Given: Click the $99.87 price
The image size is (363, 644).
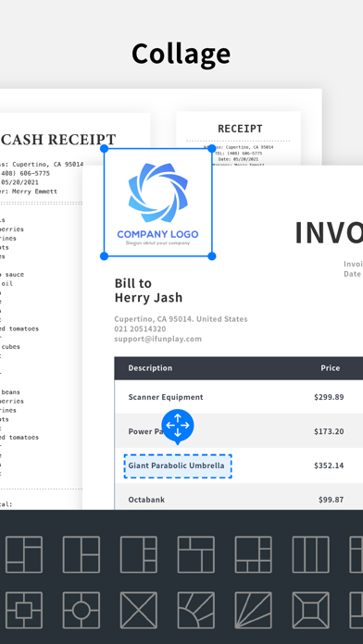Looking at the screenshot, I should (x=332, y=500).
